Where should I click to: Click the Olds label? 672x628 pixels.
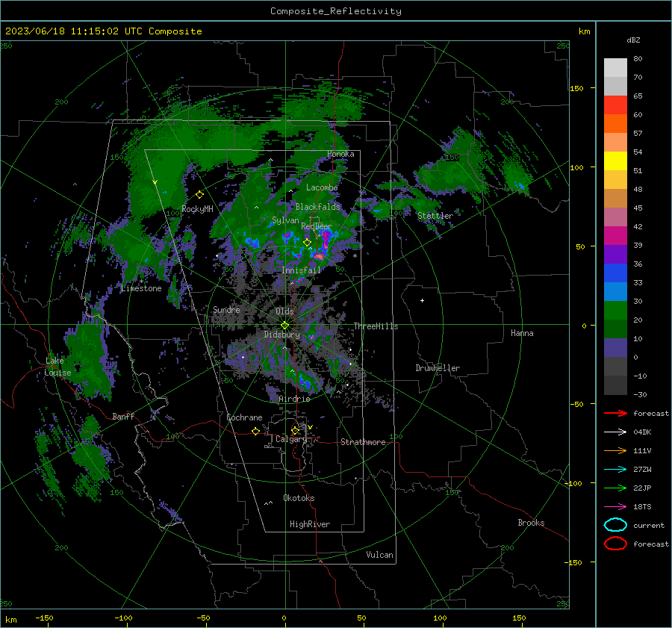click(x=284, y=311)
